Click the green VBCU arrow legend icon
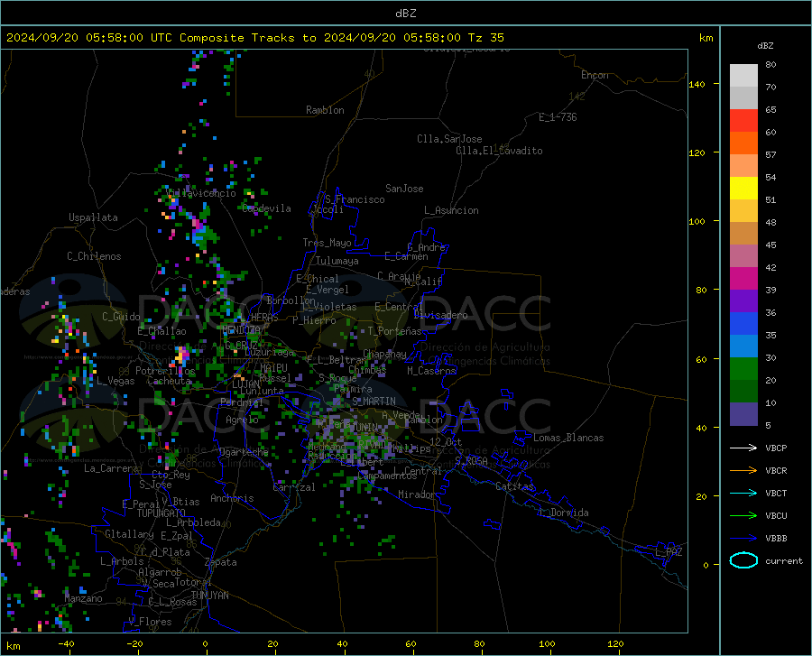The width and height of the screenshot is (812, 656). coord(743,516)
